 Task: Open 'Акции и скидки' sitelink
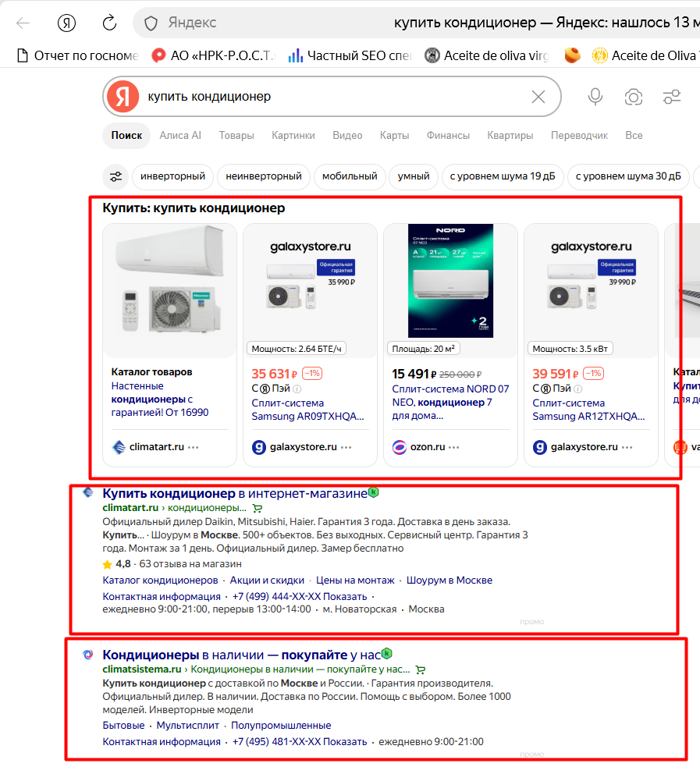[x=267, y=580]
